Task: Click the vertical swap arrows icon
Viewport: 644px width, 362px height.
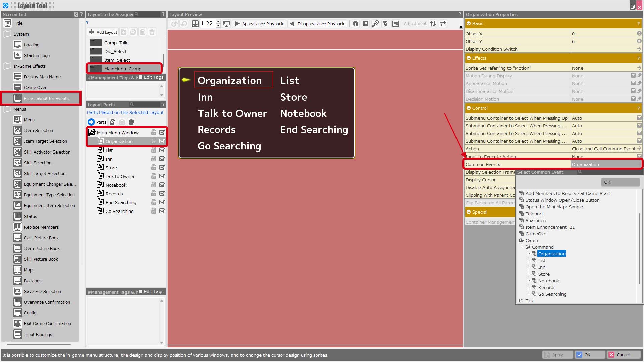Action: (433, 24)
